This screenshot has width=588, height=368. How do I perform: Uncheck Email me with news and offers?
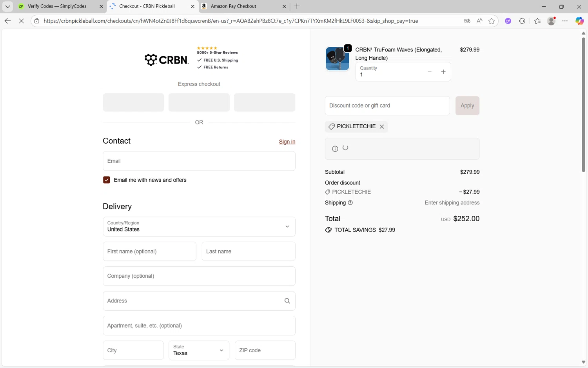tap(106, 180)
